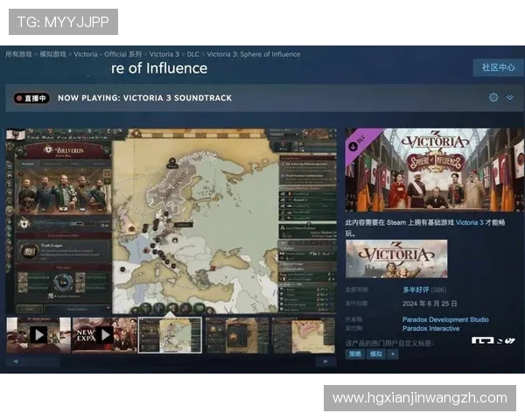Viewport: 525px width, 420px height.
Task: Play the New Expansion trailer thumbnail
Action: 104,334
